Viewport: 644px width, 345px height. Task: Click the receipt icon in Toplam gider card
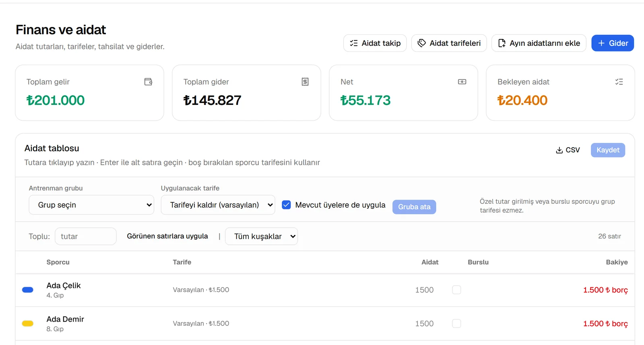click(x=305, y=82)
